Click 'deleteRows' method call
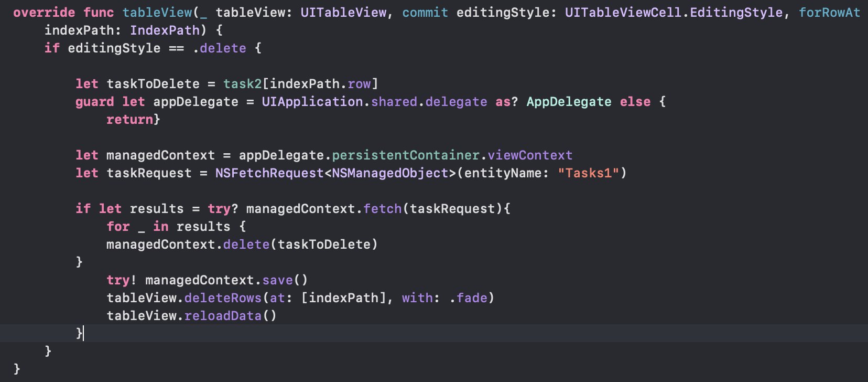 pos(223,298)
